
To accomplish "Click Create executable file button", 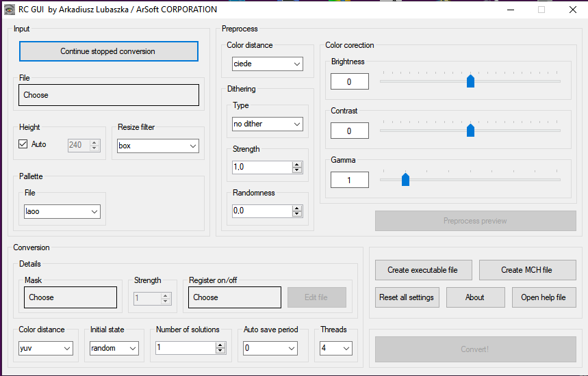I will [x=424, y=270].
